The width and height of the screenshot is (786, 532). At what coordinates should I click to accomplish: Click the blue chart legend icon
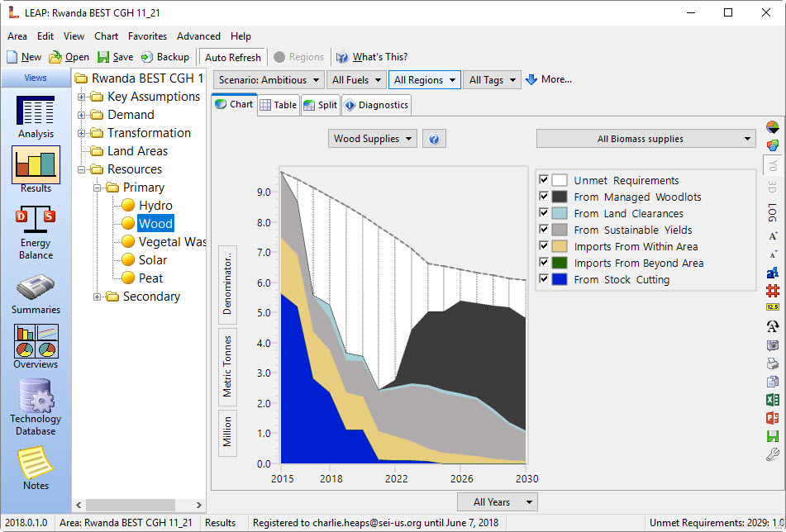(773, 273)
